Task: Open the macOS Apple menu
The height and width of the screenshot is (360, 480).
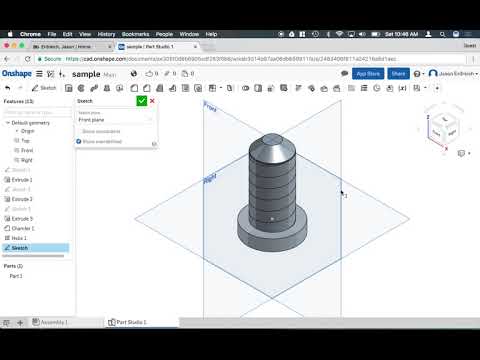Action: pyautogui.click(x=10, y=34)
